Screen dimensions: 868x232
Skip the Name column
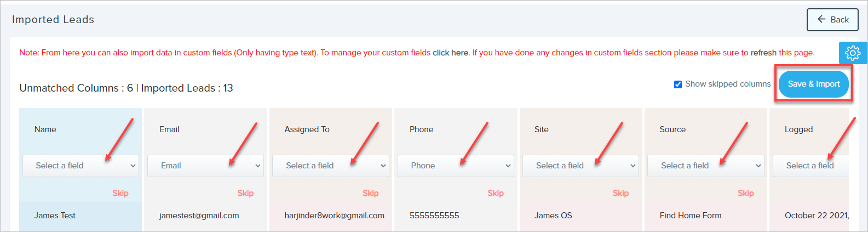[120, 193]
